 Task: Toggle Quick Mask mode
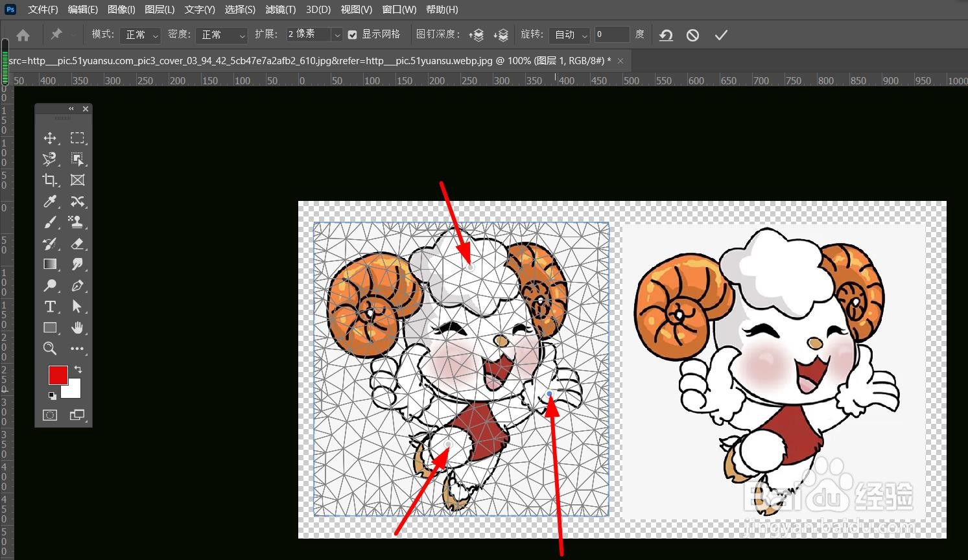tap(50, 415)
